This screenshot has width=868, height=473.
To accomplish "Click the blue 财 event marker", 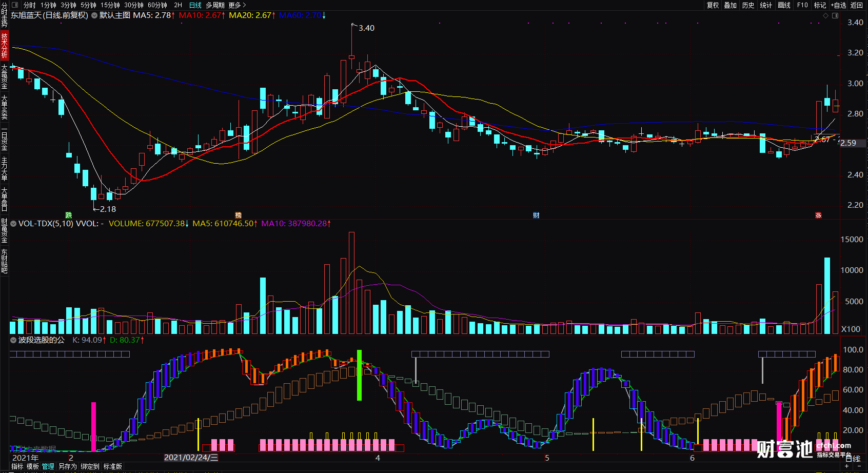I will (536, 215).
